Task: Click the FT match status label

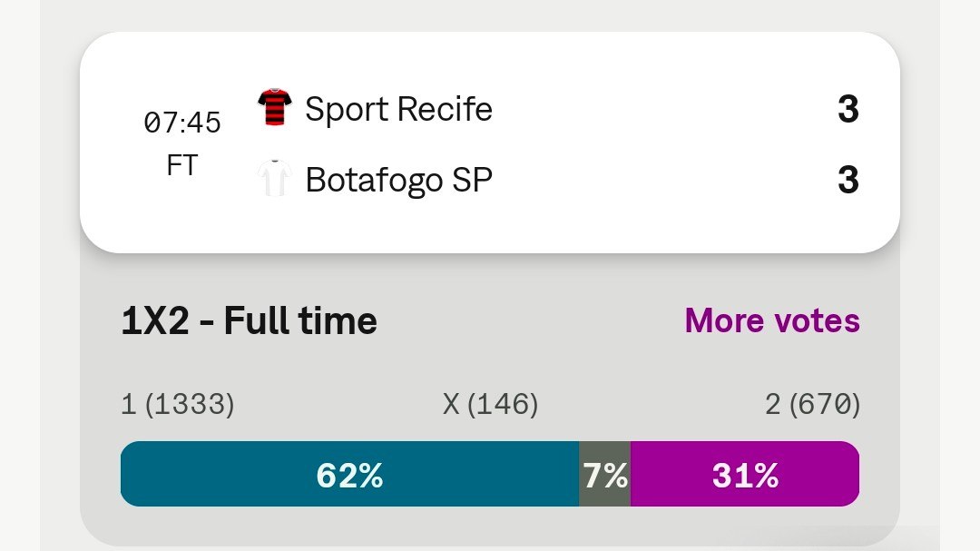Action: [181, 166]
